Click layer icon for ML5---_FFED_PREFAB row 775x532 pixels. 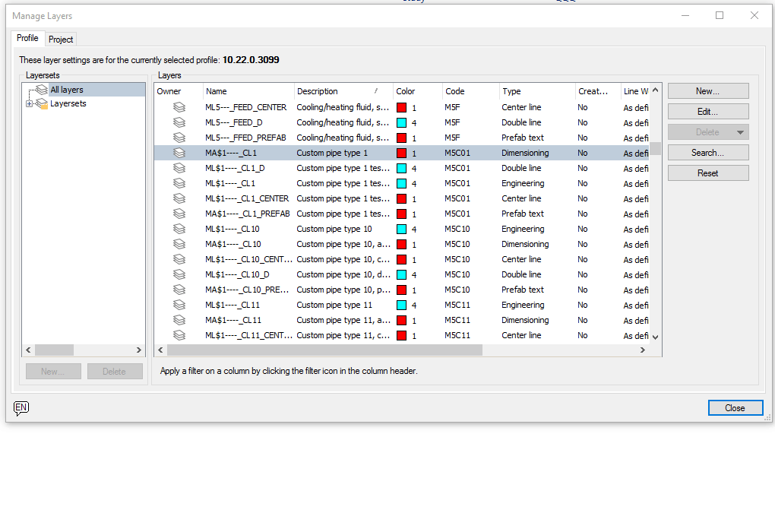[179, 138]
